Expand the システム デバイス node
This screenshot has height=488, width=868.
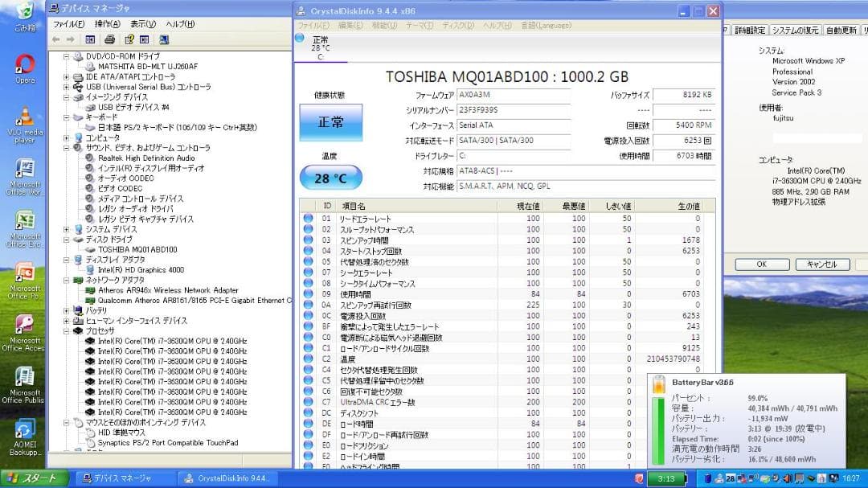67,229
